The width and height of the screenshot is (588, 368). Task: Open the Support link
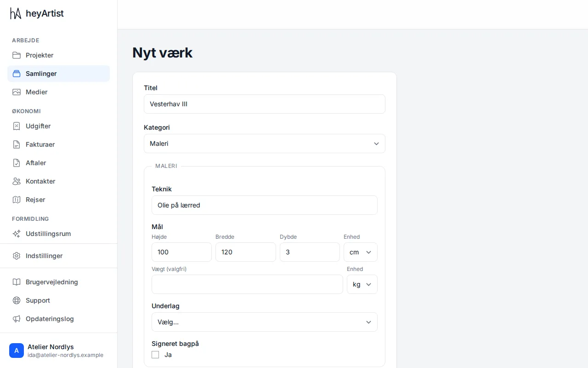[58, 300]
